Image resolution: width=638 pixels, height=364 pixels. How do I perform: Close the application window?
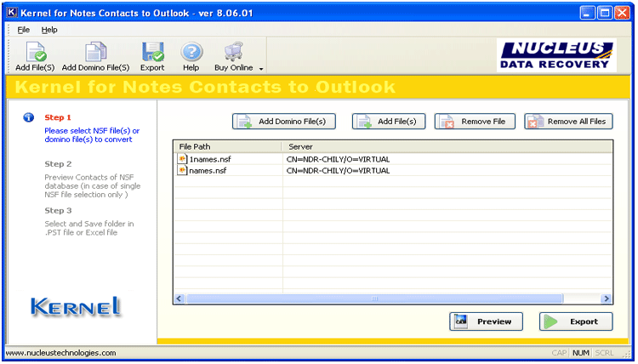pyautogui.click(x=623, y=13)
